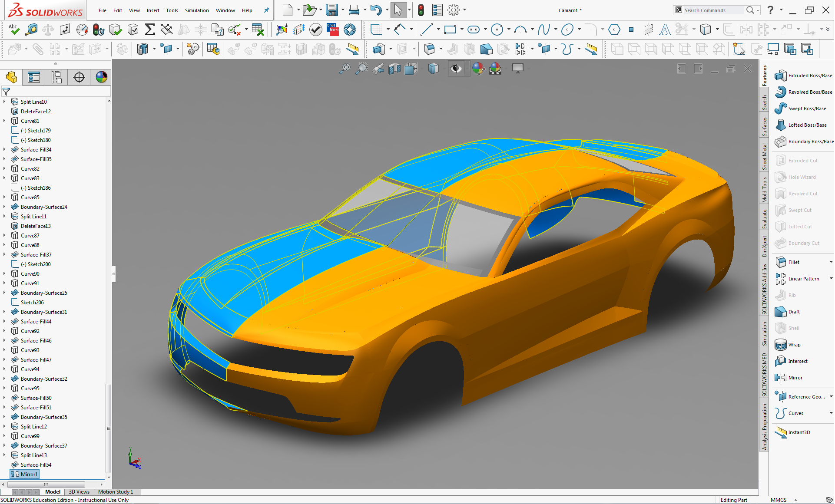
Task: Click the Section View icon in viewport
Action: point(394,69)
